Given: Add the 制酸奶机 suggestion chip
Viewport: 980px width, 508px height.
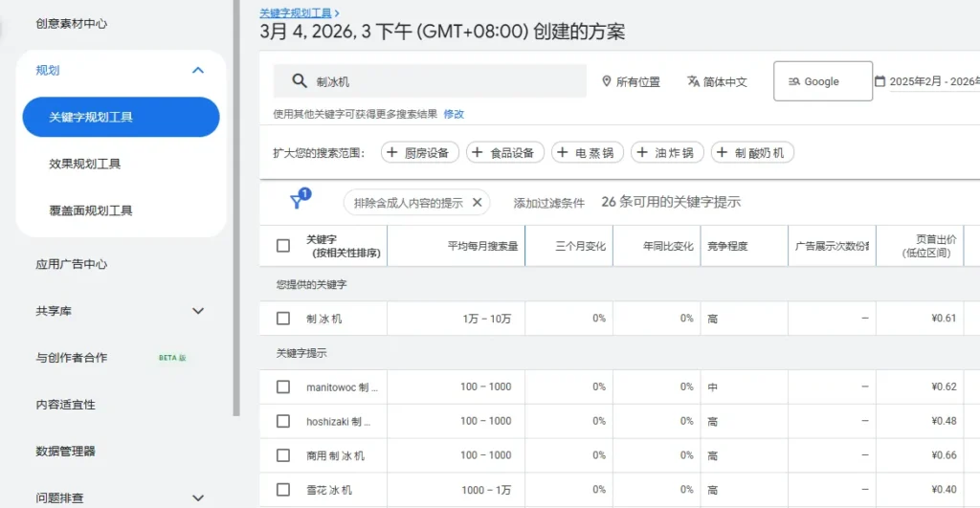Looking at the screenshot, I should tap(752, 152).
